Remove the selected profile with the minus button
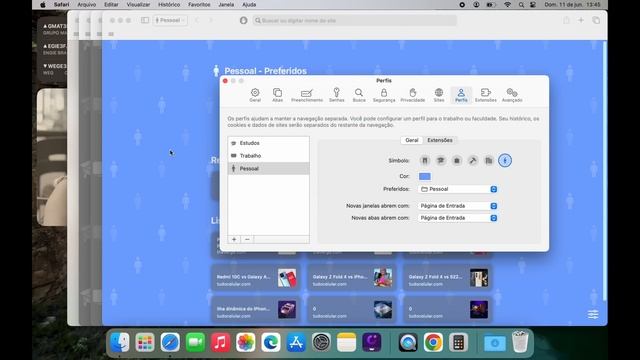This screenshot has height=360, width=640. point(247,240)
